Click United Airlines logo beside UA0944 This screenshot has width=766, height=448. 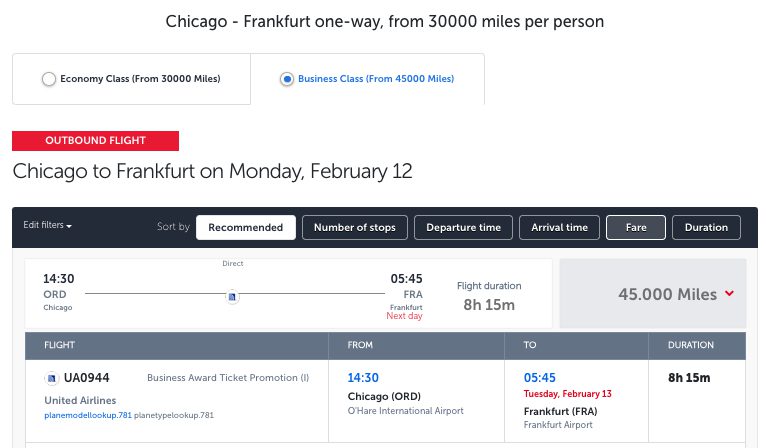[x=51, y=378]
